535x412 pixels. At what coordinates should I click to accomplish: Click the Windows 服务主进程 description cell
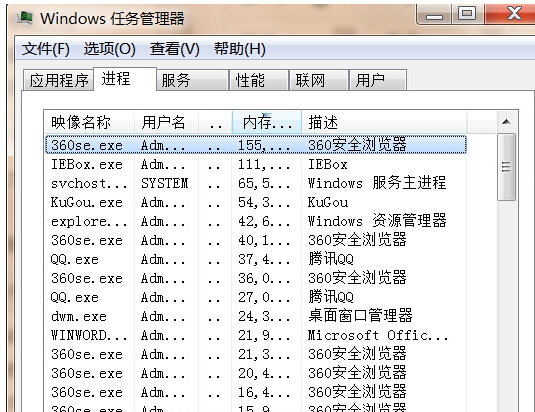click(x=377, y=183)
